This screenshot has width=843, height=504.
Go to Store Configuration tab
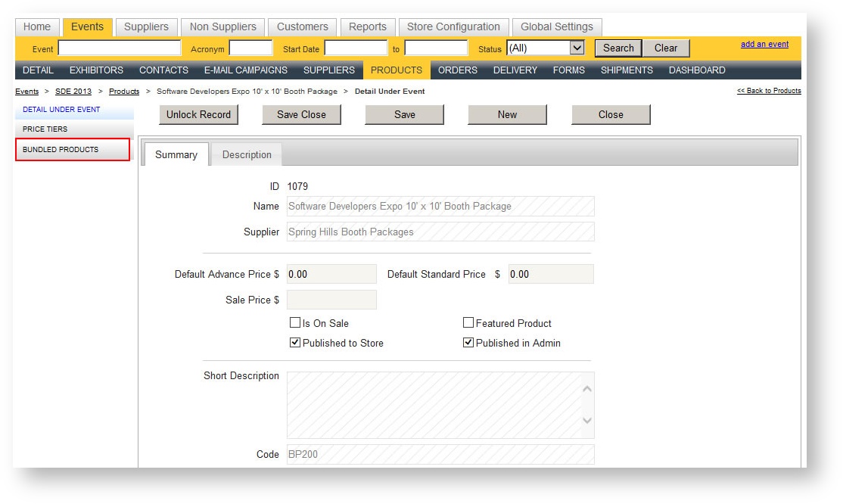[453, 26]
